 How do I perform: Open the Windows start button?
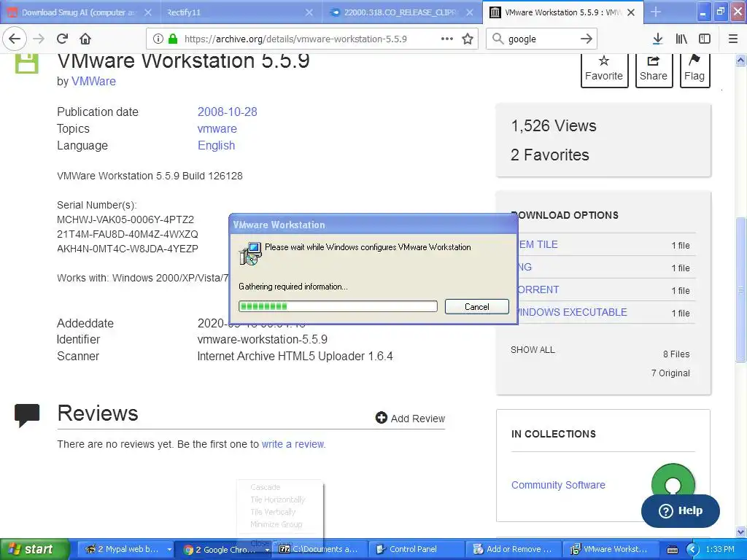34,549
